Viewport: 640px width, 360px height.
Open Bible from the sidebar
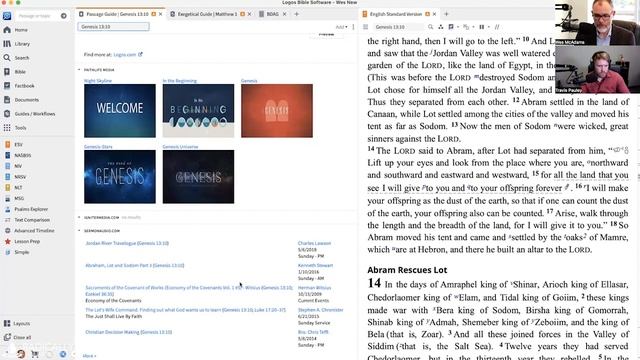(15, 72)
